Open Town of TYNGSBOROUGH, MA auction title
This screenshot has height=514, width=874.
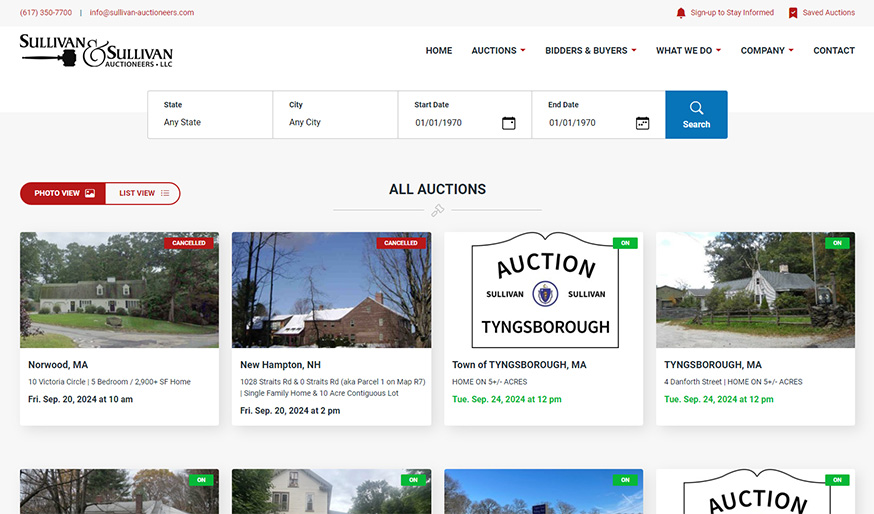pos(519,365)
